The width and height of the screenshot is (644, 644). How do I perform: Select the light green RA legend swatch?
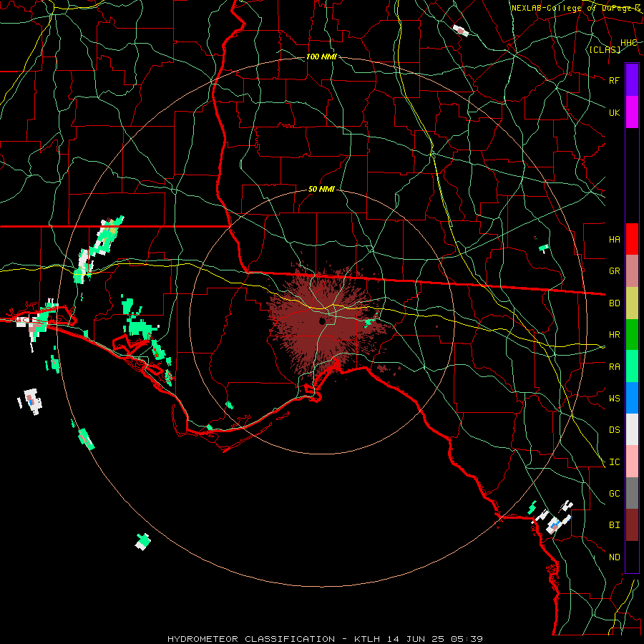pos(632,366)
